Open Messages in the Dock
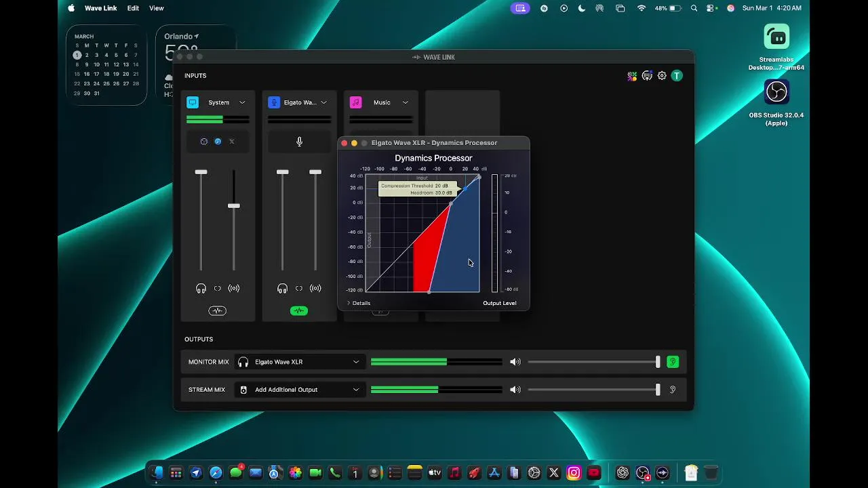Viewport: 868px width, 488px height. click(x=236, y=473)
